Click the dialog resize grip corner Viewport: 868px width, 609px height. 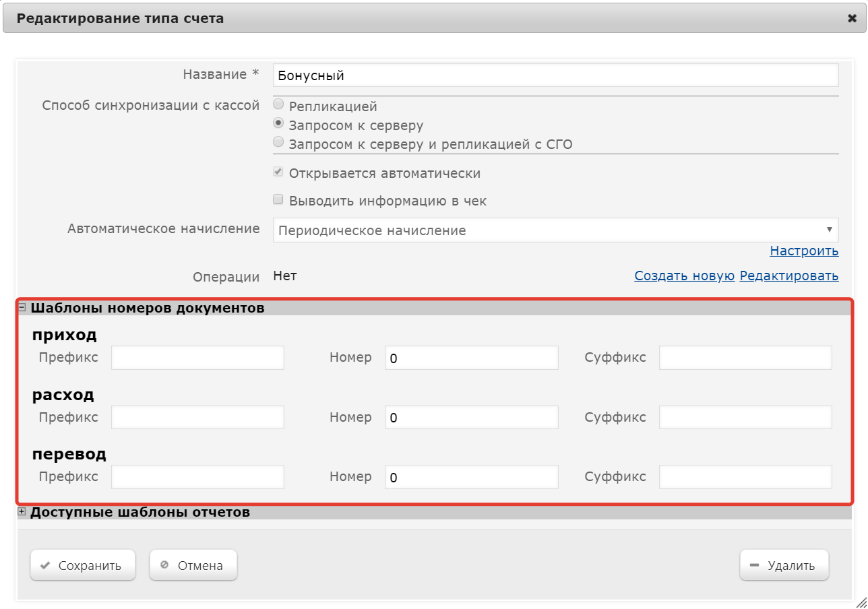click(861, 602)
